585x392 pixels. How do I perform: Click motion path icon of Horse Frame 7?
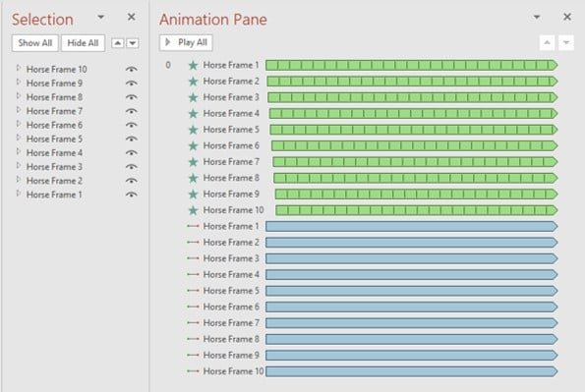pyautogui.click(x=193, y=322)
